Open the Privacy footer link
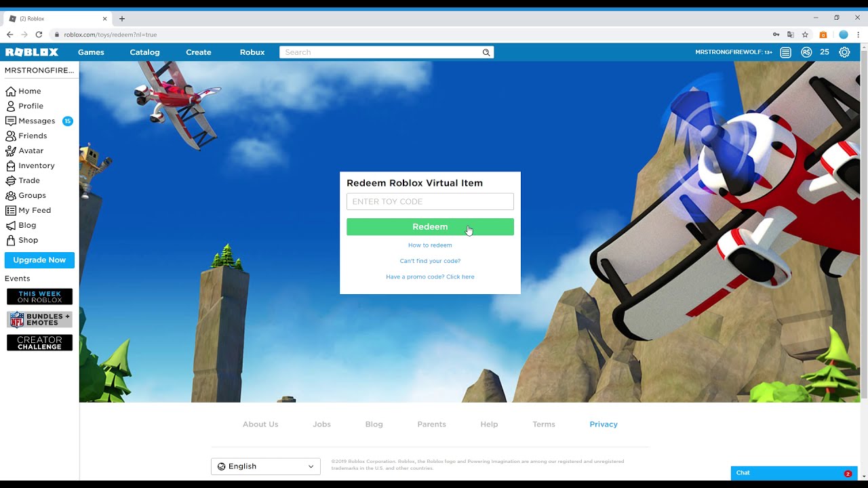Screen dimensions: 868x488 (x=604, y=424)
